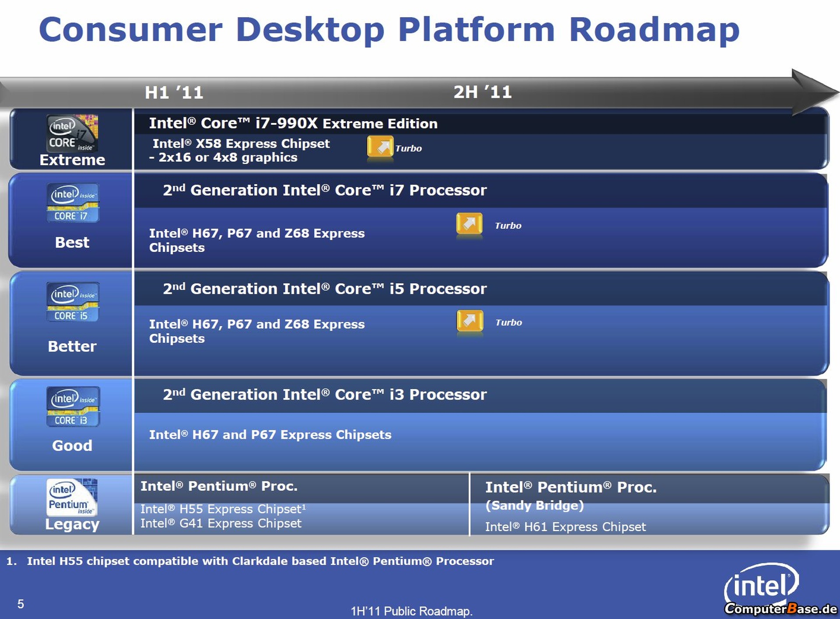This screenshot has height=619, width=840.
Task: Click the slide page number 5
Action: [x=21, y=604]
